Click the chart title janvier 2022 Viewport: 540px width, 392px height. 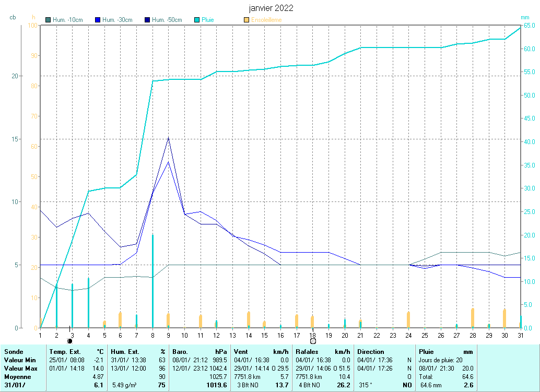point(270,8)
